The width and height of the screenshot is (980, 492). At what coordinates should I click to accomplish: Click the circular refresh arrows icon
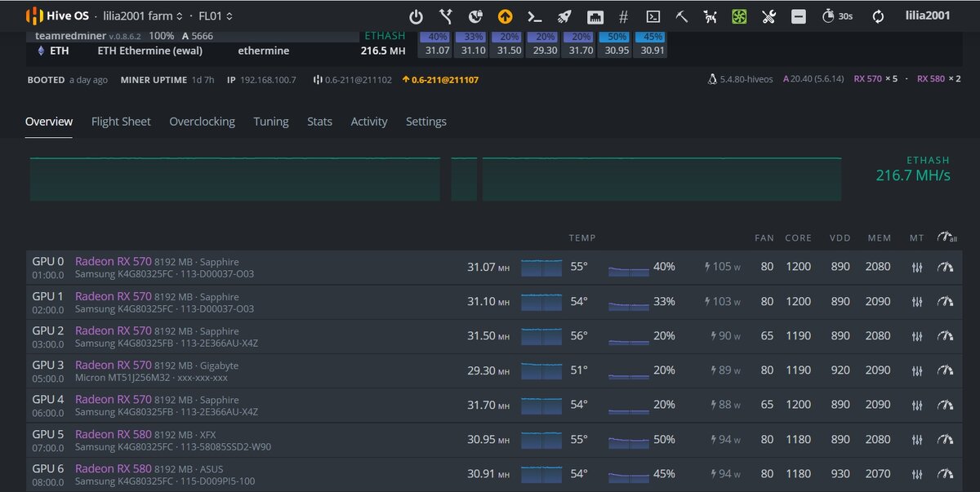tap(879, 16)
